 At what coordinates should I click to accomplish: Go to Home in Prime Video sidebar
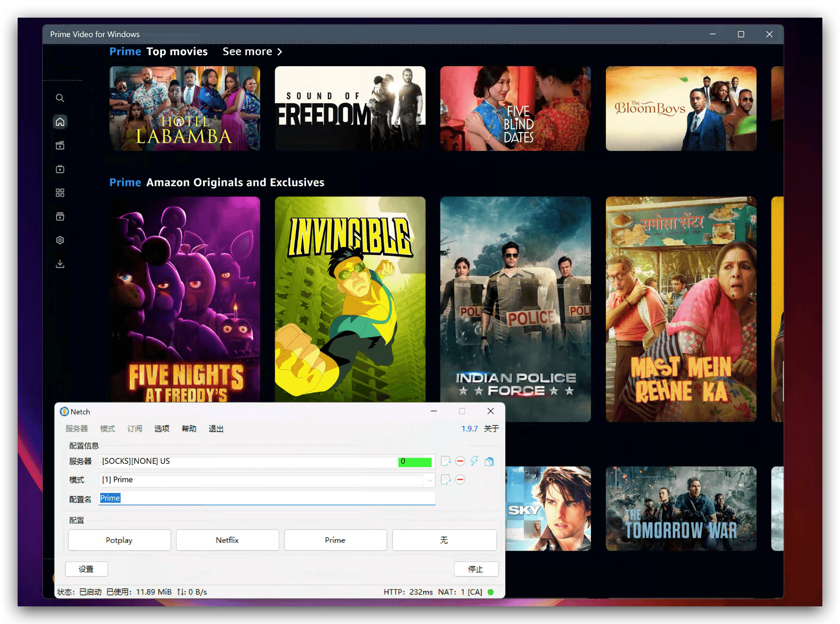coord(60,122)
